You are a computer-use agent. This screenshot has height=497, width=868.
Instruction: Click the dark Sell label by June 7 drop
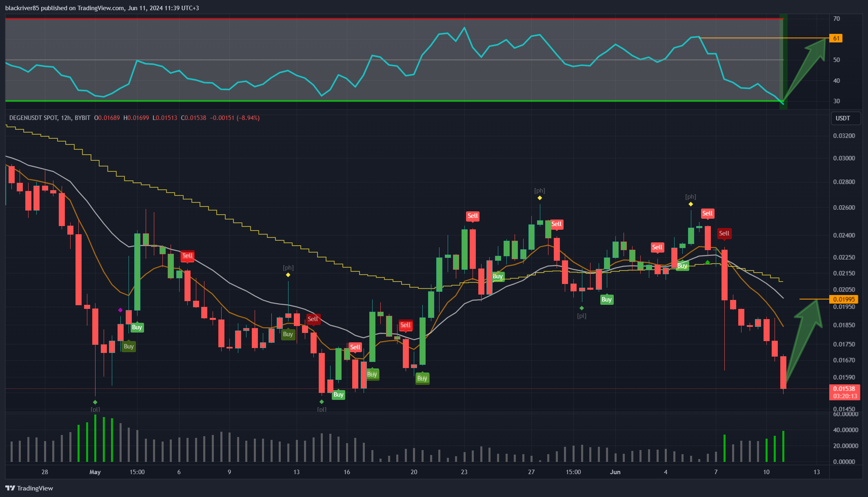point(724,234)
